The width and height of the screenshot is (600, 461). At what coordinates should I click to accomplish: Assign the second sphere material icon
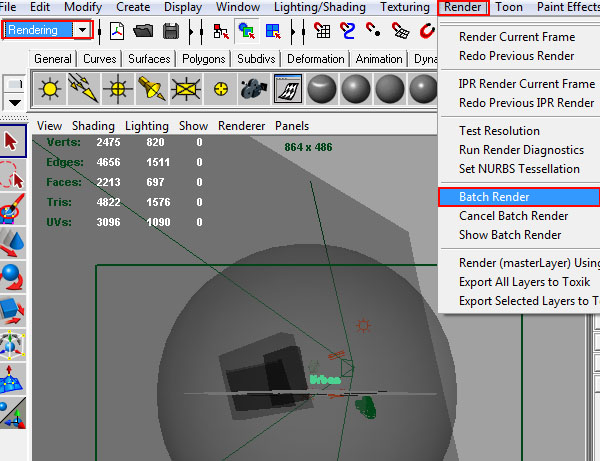click(355, 89)
